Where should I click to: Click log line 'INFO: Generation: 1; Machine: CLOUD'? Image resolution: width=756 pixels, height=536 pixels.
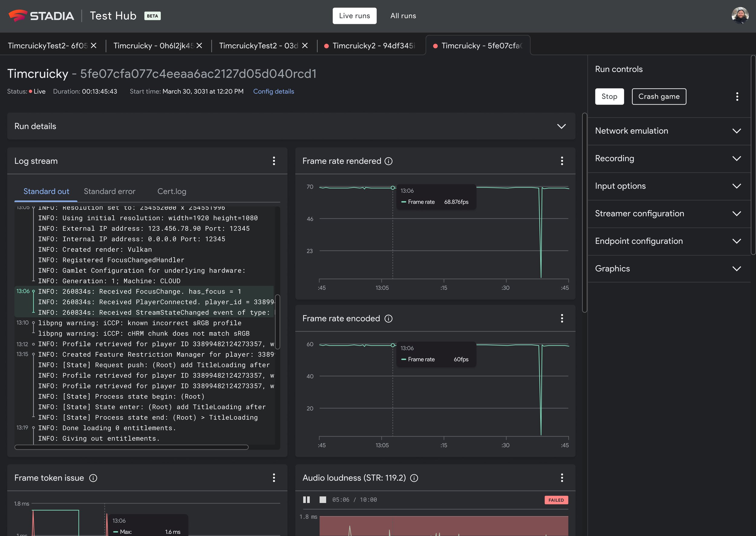pyautogui.click(x=109, y=281)
